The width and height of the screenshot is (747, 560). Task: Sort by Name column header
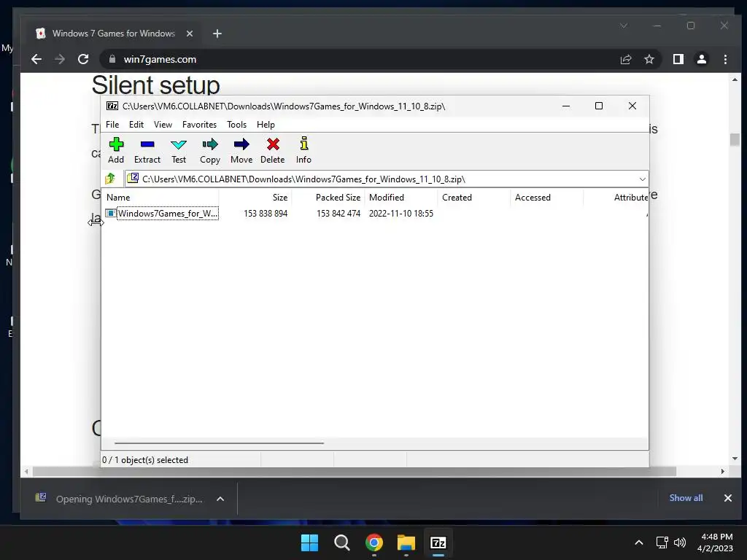tap(160, 197)
